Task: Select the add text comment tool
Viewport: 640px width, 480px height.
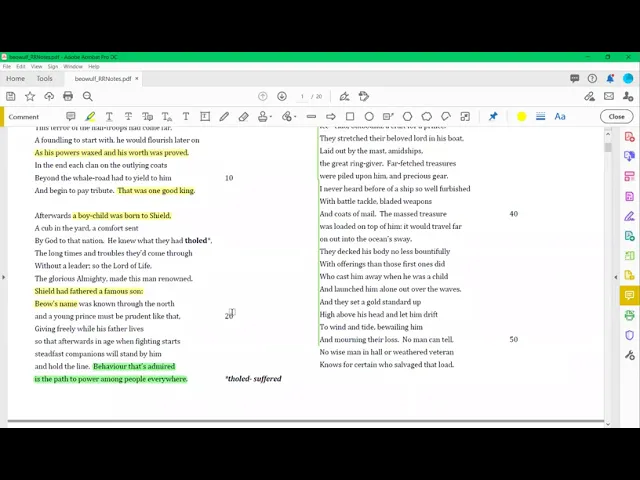Action: pos(186,117)
